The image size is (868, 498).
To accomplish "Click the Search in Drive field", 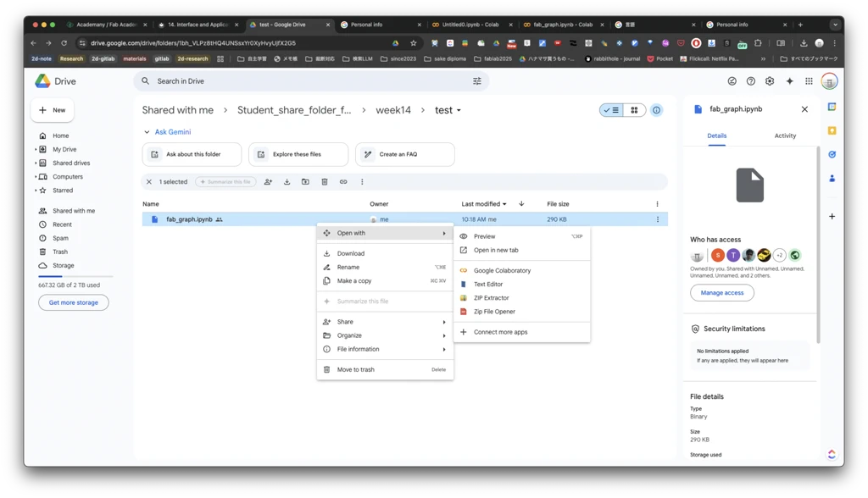I will coord(311,81).
